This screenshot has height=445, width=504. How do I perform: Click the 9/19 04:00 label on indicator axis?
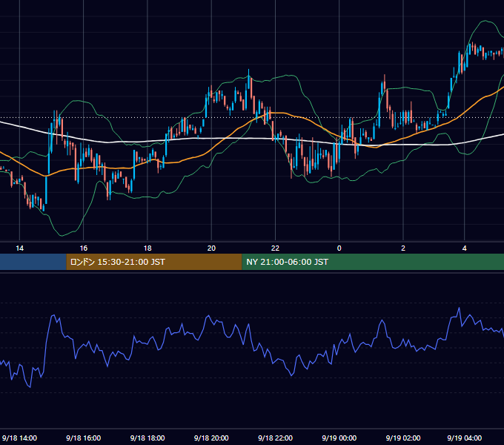tap(465, 438)
